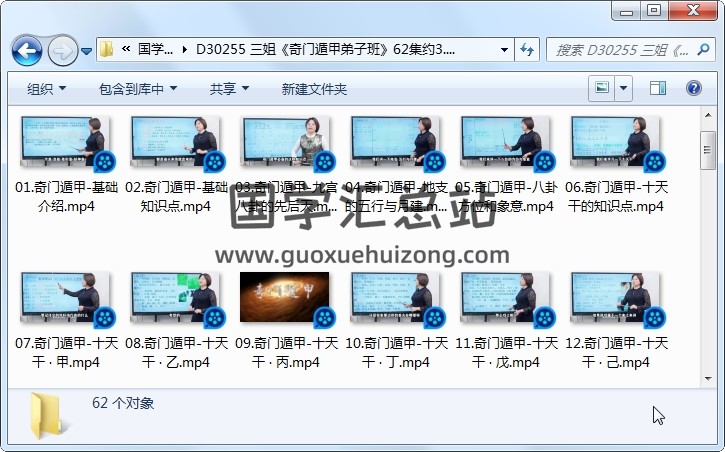Select the 06 十天干的知识点 video thumbnail
This screenshot has height=452, width=725.
click(x=616, y=142)
